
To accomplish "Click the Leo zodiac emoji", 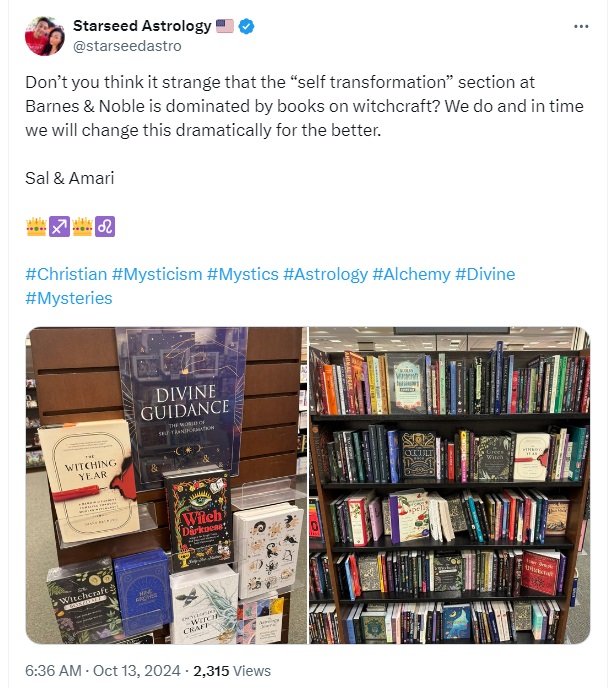I will (x=105, y=226).
